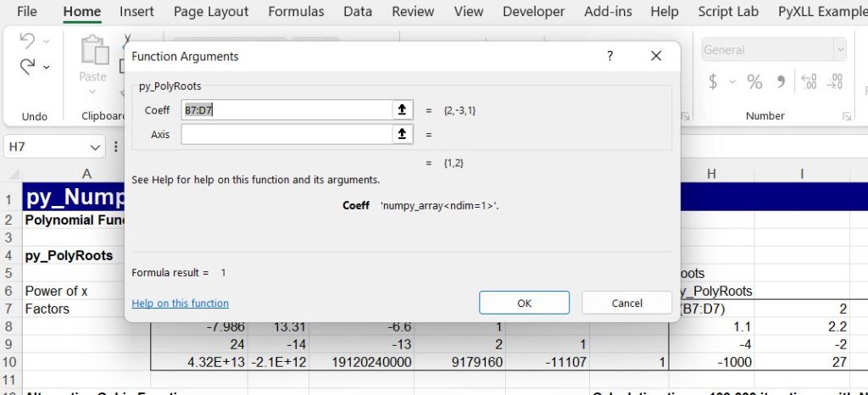Switch to the Formulas ribbon tab
This screenshot has height=395, width=868.
click(x=296, y=12)
